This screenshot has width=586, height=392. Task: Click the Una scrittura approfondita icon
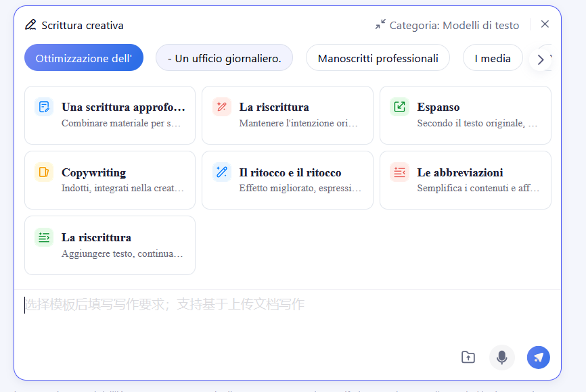(x=44, y=107)
